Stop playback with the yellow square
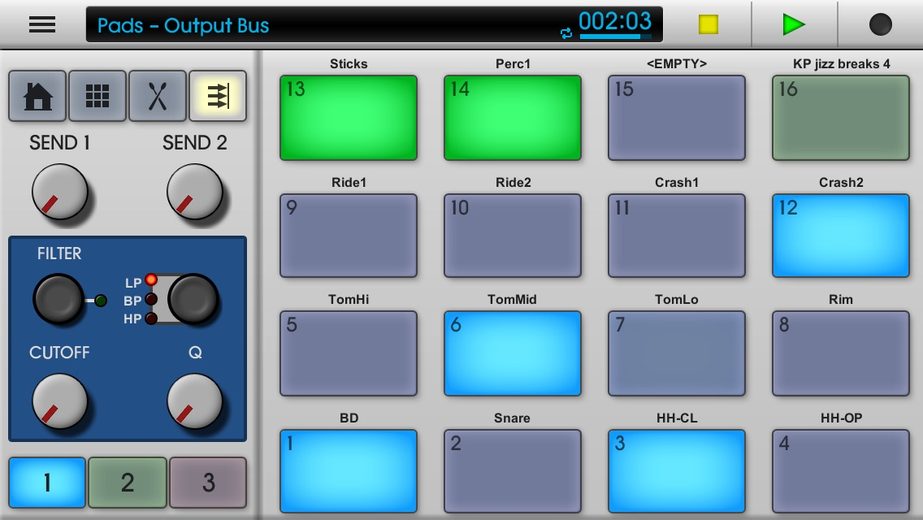Screen dimensions: 923x520 (x=708, y=25)
